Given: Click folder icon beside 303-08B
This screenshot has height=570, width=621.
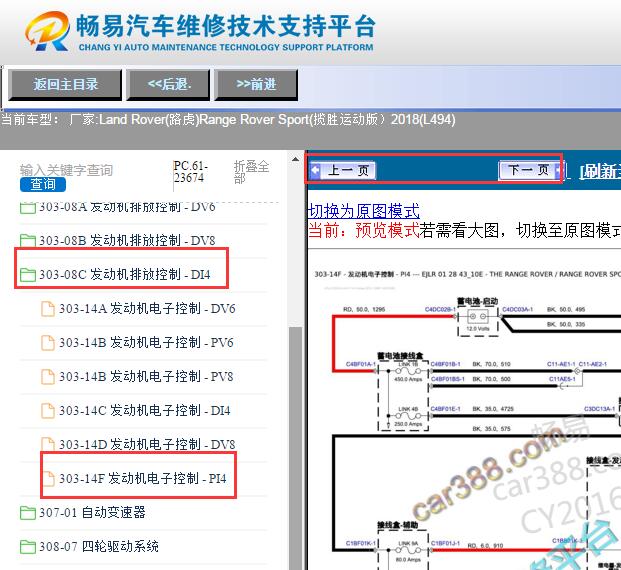Looking at the screenshot, I should pyautogui.click(x=28, y=240).
